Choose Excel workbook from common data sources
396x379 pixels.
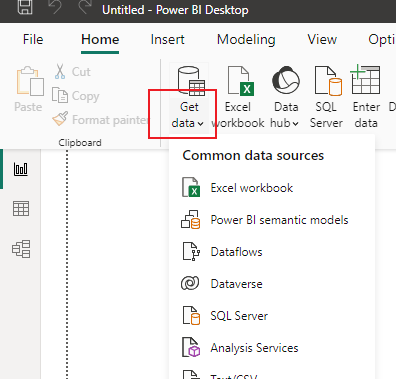tap(272, 188)
